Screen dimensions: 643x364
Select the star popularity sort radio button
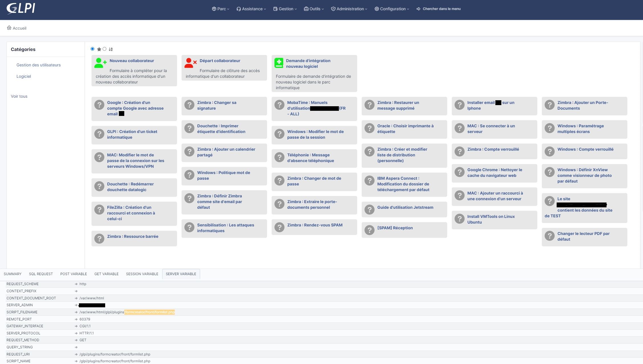93,49
